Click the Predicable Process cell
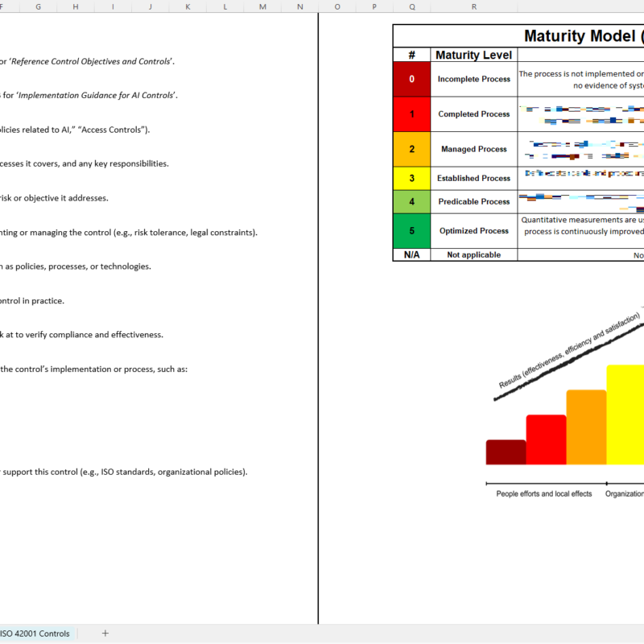 [473, 201]
